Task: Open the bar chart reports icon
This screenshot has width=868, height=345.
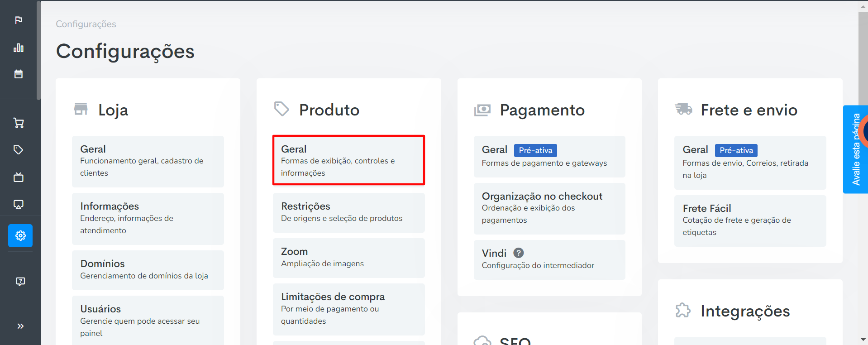Action: 19,48
